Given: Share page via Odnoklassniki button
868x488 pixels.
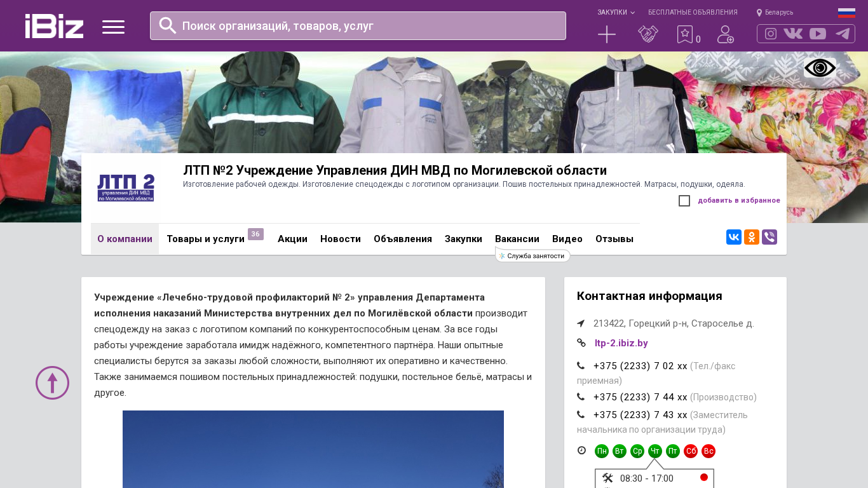Looking at the screenshot, I should pyautogui.click(x=752, y=237).
